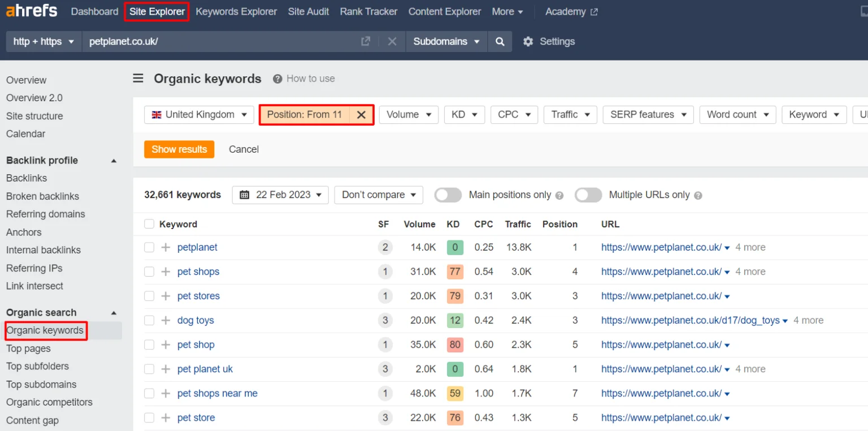Click the dog toys keyword link
Image resolution: width=868 pixels, height=431 pixels.
(x=196, y=320)
